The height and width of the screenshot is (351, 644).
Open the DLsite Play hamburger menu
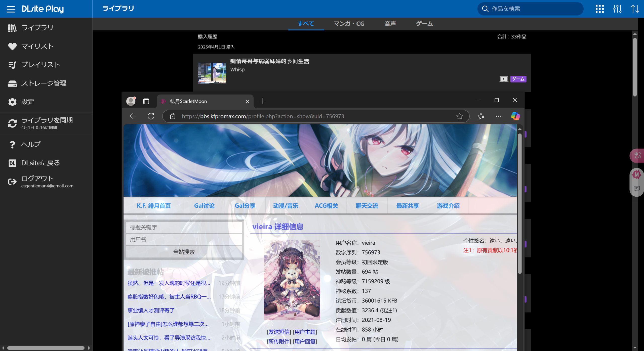click(x=11, y=9)
